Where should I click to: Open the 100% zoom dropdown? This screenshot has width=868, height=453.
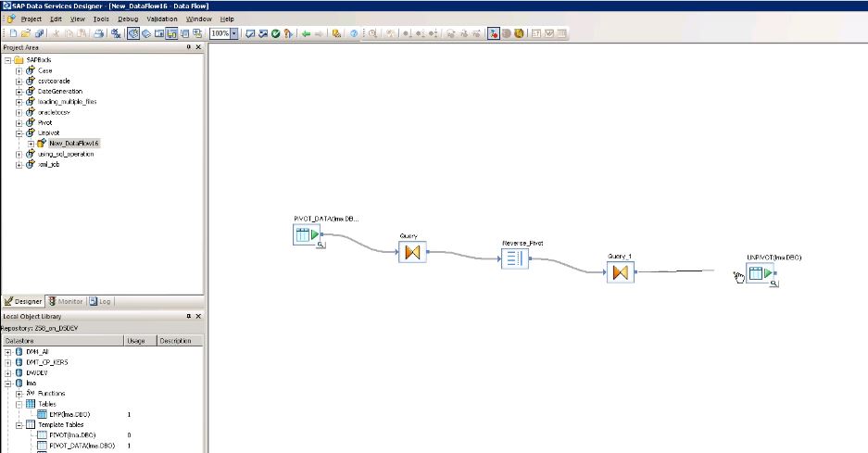click(x=234, y=33)
